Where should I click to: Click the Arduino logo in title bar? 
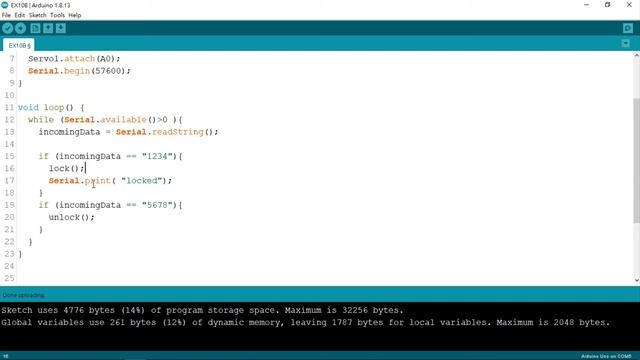pyautogui.click(x=5, y=5)
